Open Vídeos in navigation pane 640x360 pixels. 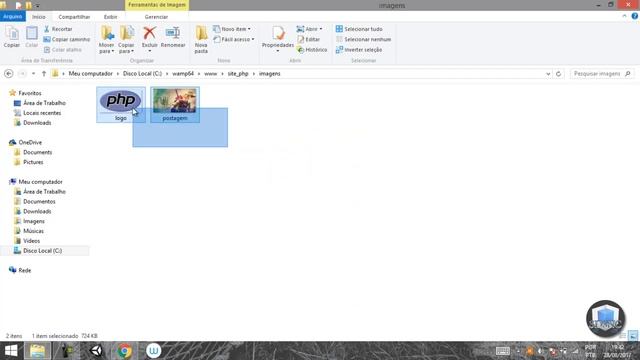pyautogui.click(x=31, y=241)
